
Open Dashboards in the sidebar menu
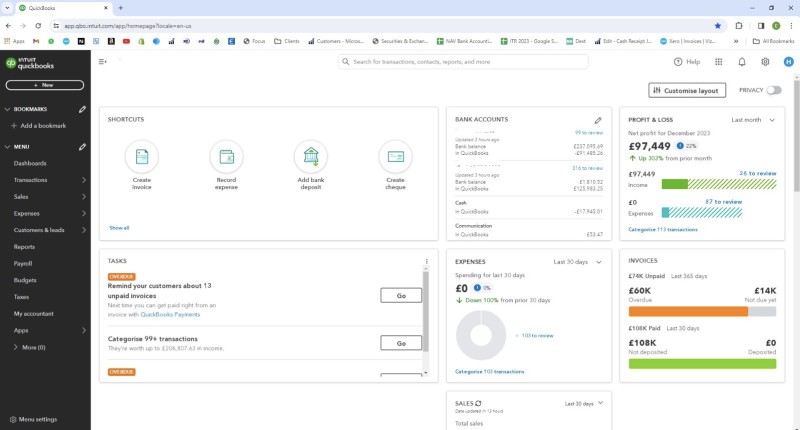[30, 163]
